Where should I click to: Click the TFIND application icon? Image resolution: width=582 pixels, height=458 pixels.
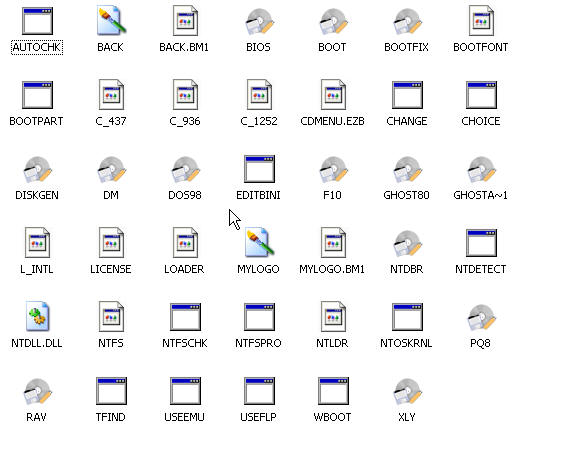[x=111, y=391]
